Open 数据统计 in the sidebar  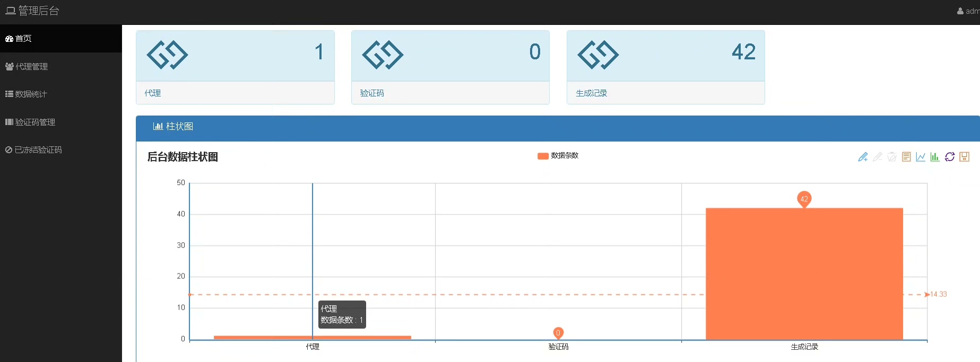pyautogui.click(x=61, y=94)
